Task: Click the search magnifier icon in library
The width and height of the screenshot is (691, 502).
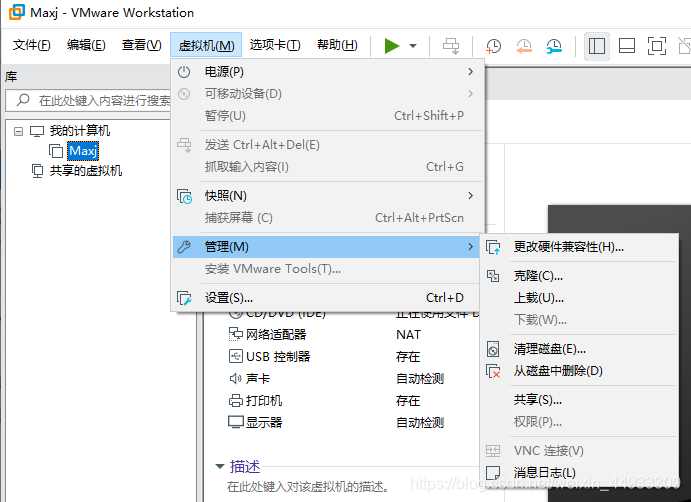Action: [x=23, y=100]
